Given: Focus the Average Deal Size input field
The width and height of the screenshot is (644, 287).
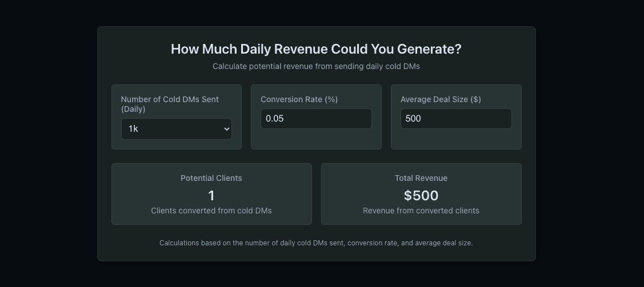Looking at the screenshot, I should click(457, 119).
